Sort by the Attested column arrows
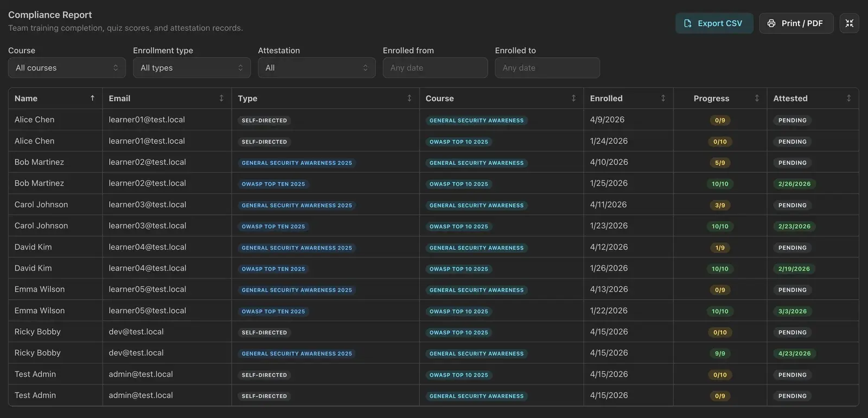Image resolution: width=868 pixels, height=418 pixels. click(x=848, y=98)
